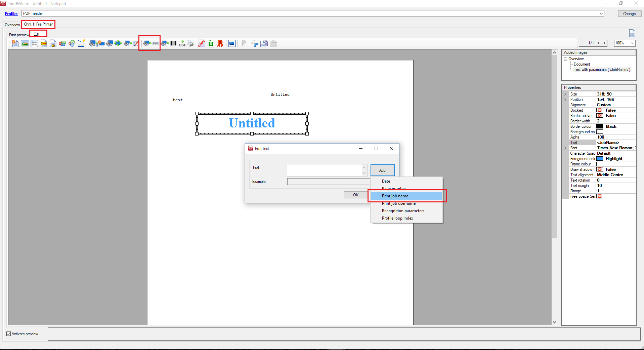
Task: Select Print job name from the menu
Action: (395, 196)
